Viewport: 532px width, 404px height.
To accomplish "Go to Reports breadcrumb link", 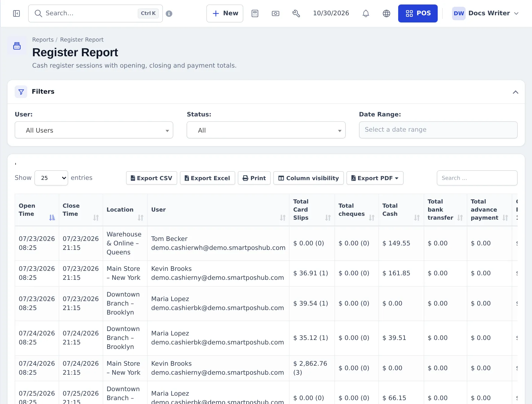I will click(x=43, y=40).
